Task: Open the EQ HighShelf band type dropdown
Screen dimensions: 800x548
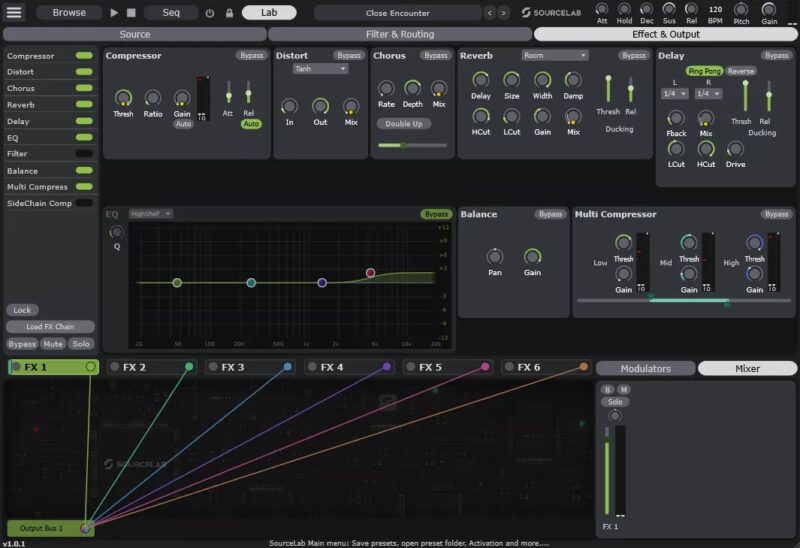Action: click(x=151, y=214)
